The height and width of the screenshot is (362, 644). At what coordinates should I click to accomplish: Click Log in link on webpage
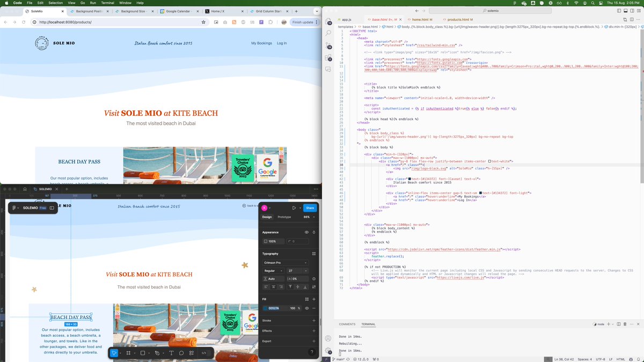(282, 43)
